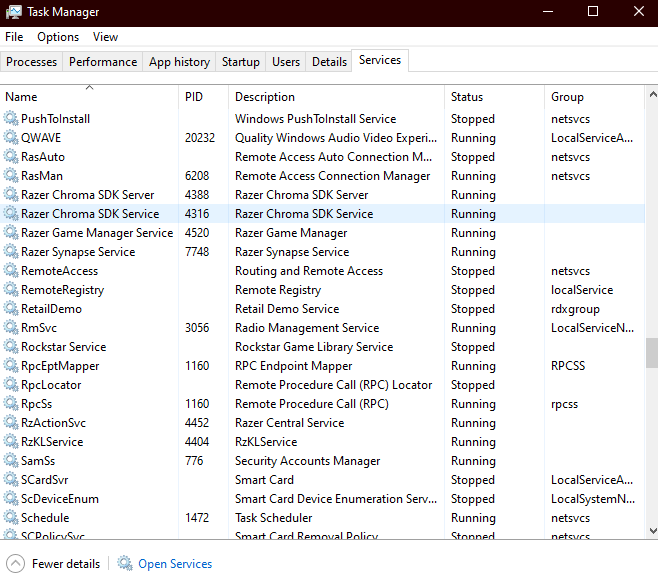Click the Fewer details label
Screen dimensions: 658x583
tap(66, 564)
